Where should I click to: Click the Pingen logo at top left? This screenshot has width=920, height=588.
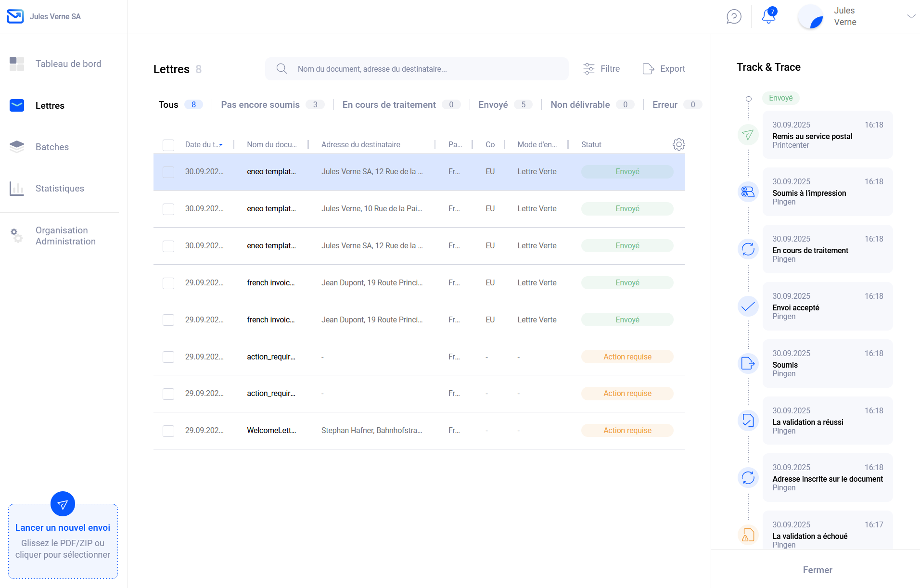(15, 16)
